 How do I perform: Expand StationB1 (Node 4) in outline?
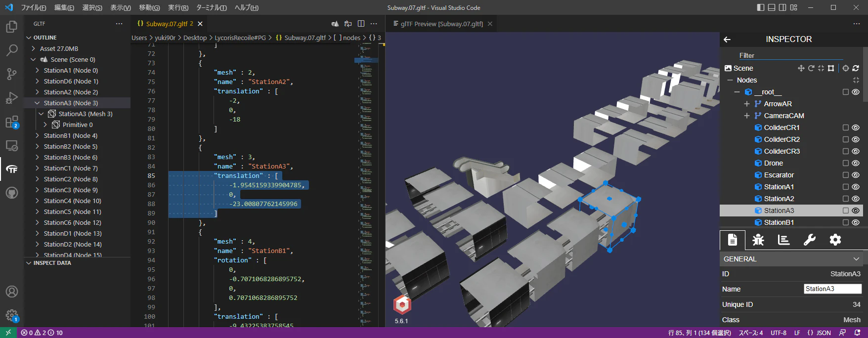click(37, 135)
